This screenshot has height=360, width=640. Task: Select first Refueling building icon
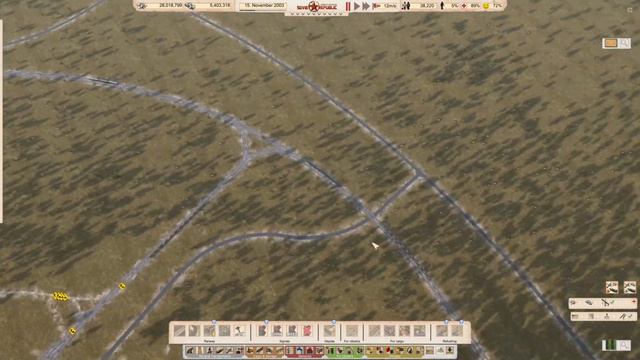[x=442, y=331]
